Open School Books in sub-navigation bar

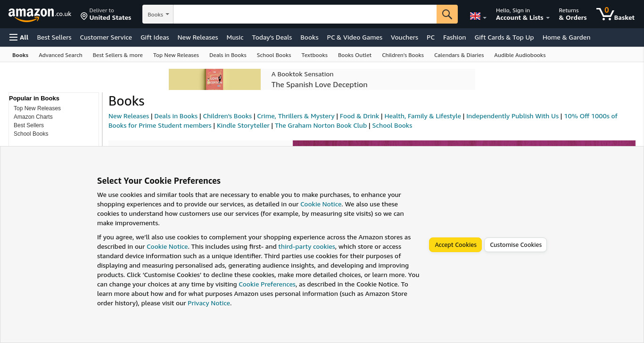coord(274,55)
